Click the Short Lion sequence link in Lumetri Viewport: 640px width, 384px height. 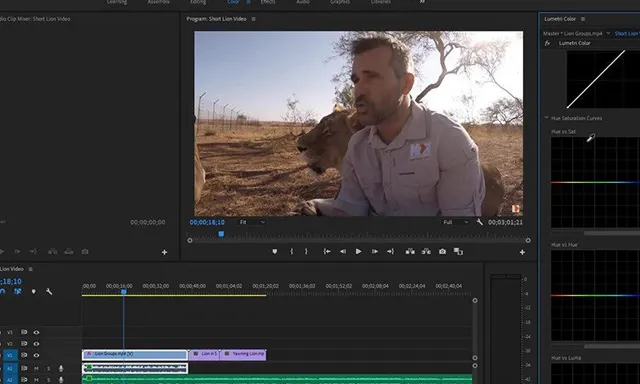coord(627,33)
